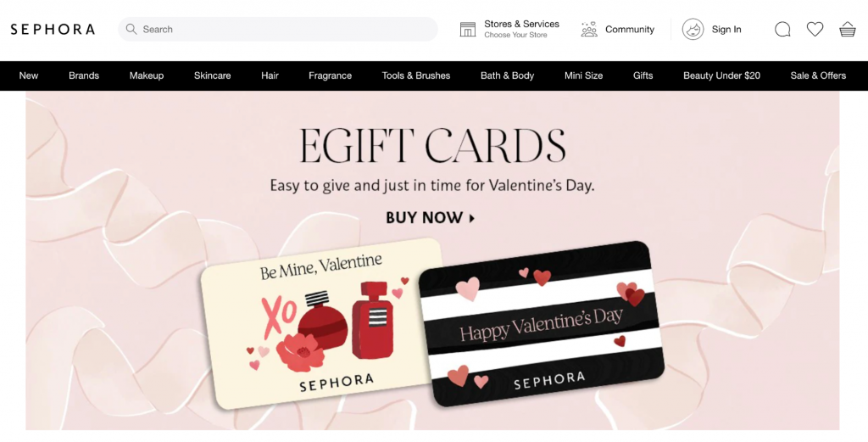Viewport: 868px width, 442px height.
Task: Click inside the Search field
Action: pos(278,30)
